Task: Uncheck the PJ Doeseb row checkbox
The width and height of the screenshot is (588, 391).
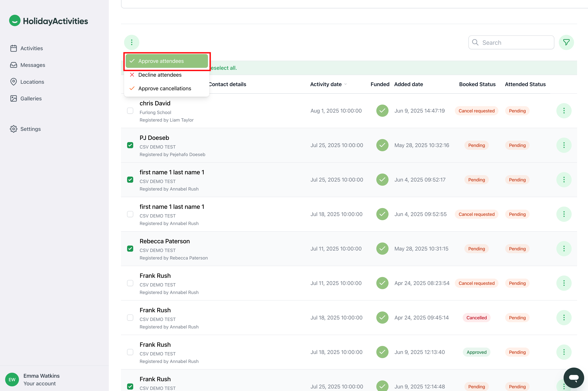Action: pos(130,145)
